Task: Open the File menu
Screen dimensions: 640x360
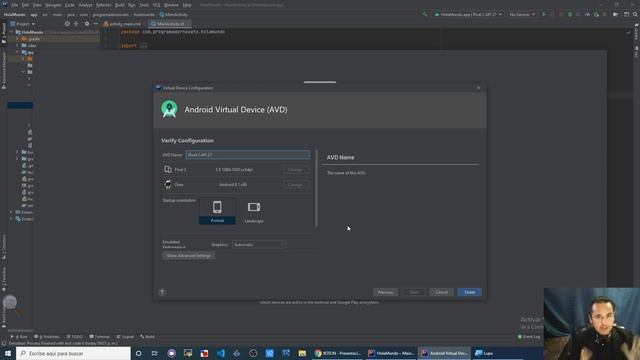Action: click(15, 5)
